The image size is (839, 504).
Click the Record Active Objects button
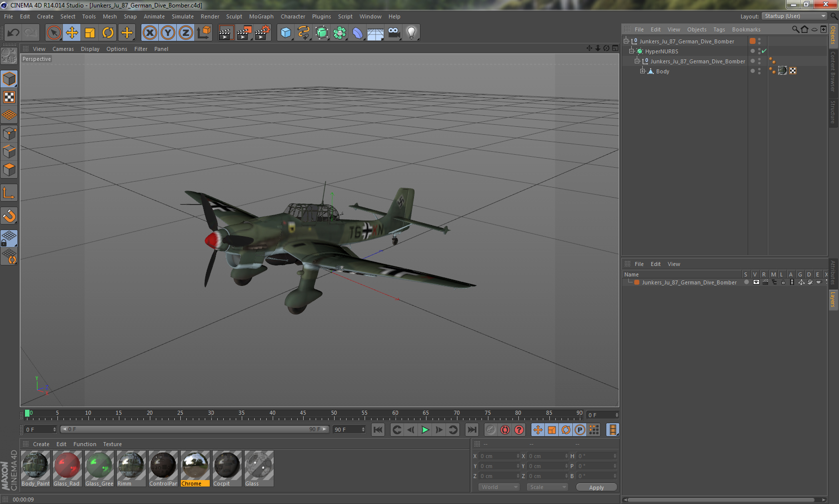pyautogui.click(x=491, y=430)
